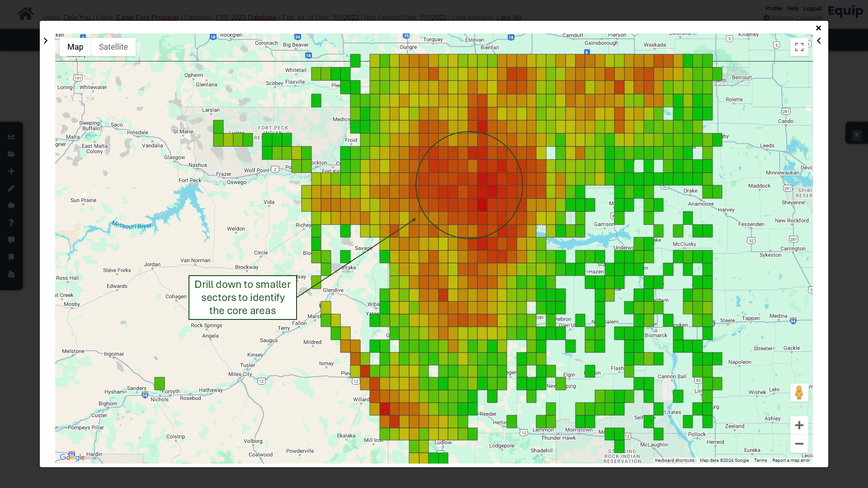This screenshot has height=488, width=868.
Task: Open Keyboard shortcuts on the map
Action: (x=675, y=460)
